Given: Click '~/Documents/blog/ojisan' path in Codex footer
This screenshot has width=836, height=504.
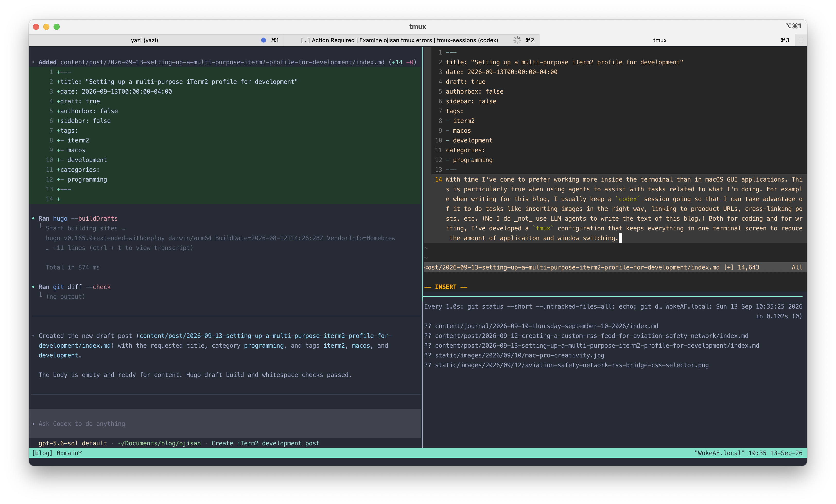Looking at the screenshot, I should coord(159,443).
